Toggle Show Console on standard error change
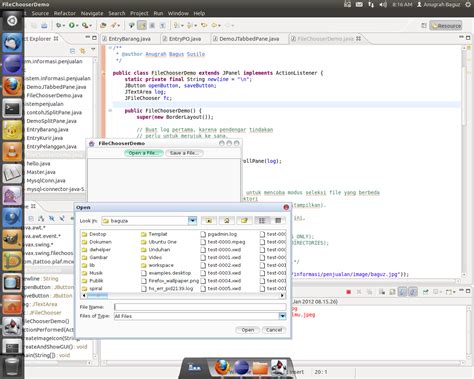The width and height of the screenshot is (474, 379). pos(413,292)
